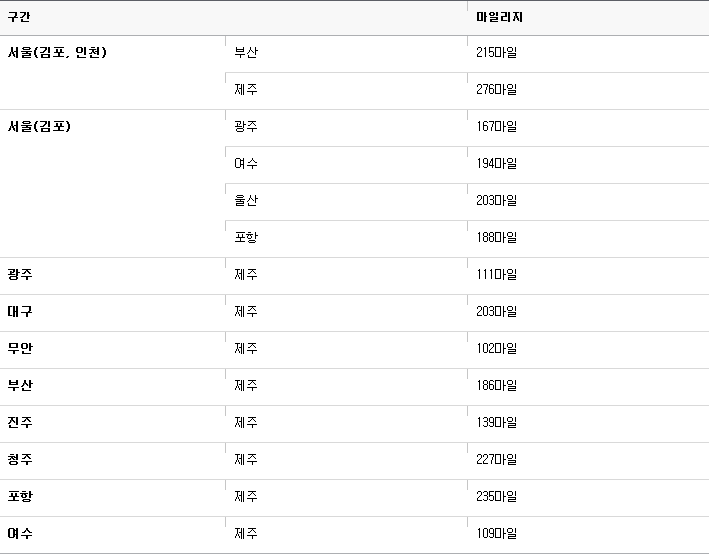Click the 울산 destination cell
The width and height of the screenshot is (711, 554).
(246, 200)
